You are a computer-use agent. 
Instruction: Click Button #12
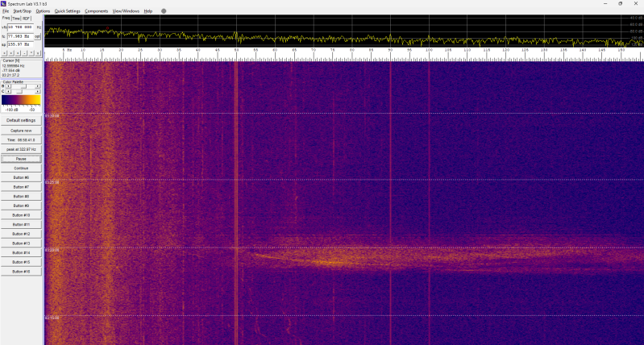(x=21, y=234)
